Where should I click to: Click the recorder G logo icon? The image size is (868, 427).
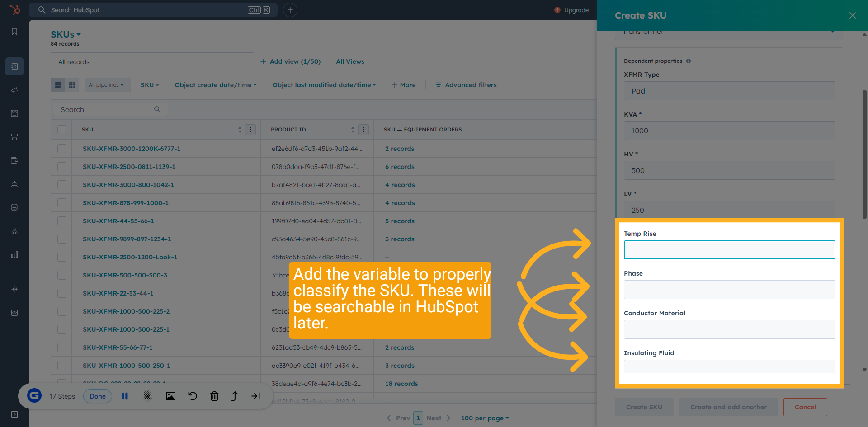[x=34, y=396]
